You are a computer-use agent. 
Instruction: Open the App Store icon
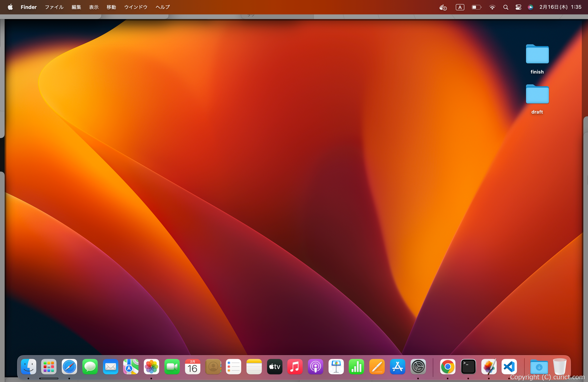point(397,367)
